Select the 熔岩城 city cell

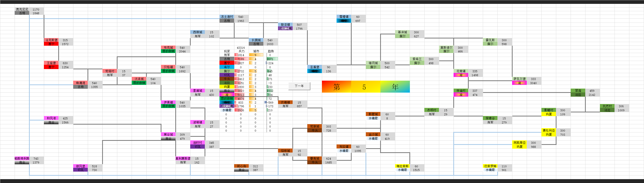tap(285, 151)
